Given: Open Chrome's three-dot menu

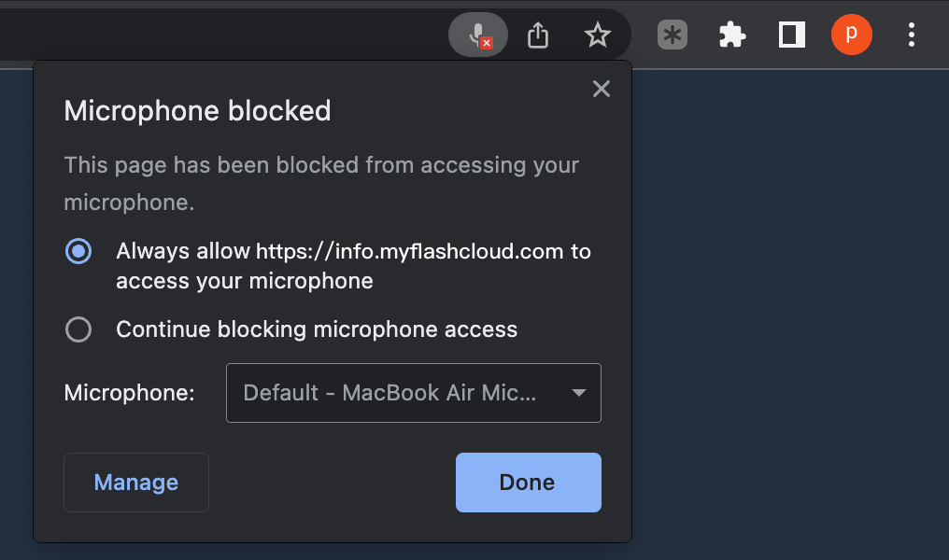Looking at the screenshot, I should coord(912,35).
